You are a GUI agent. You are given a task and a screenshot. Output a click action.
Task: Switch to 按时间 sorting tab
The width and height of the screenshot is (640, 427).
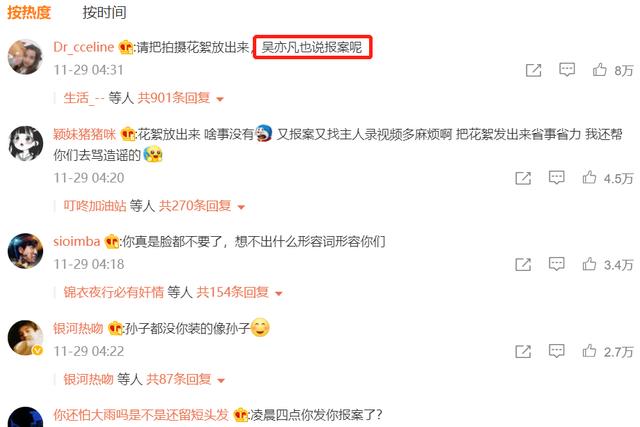click(x=104, y=12)
